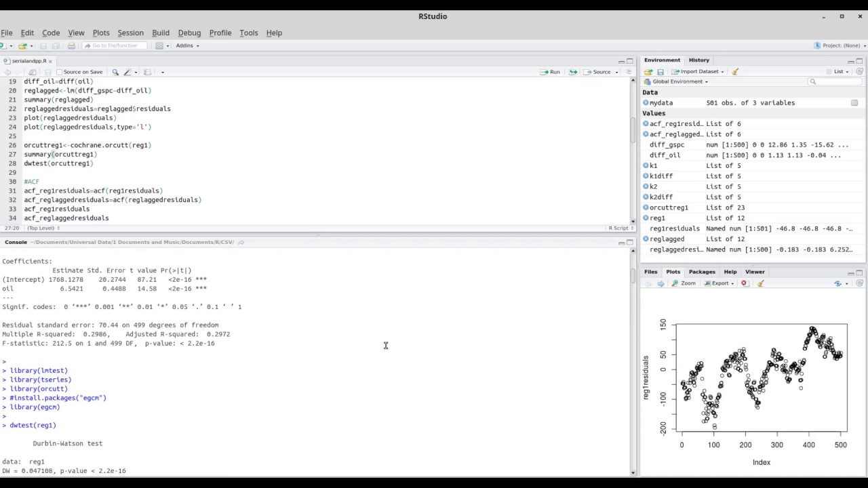The image size is (868, 488).
Task: Publish the plot with the blue publish icon
Action: pos(838,283)
